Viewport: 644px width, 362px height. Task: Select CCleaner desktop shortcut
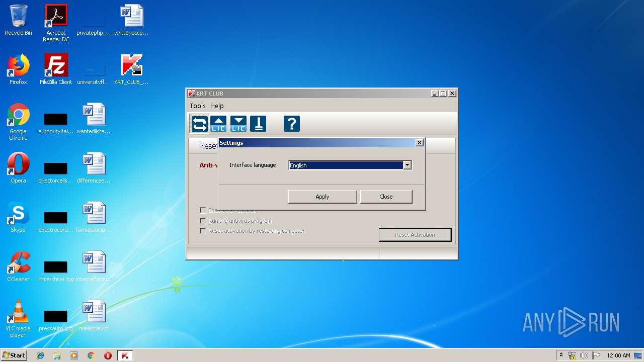[x=18, y=266]
